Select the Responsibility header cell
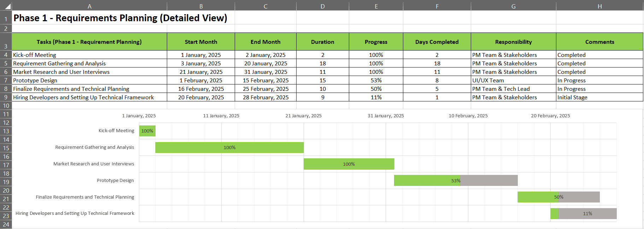Viewport: 644px width, 229px height. click(513, 42)
